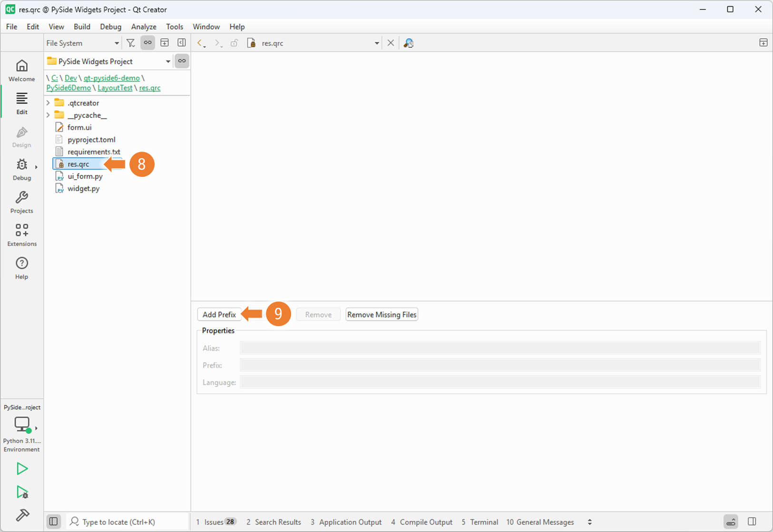This screenshot has height=532, width=773.
Task: Close the sidebar panel
Action: click(182, 43)
